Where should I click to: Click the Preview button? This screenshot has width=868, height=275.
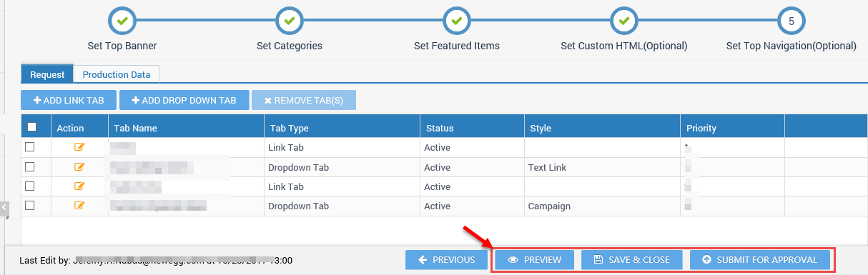click(x=535, y=260)
